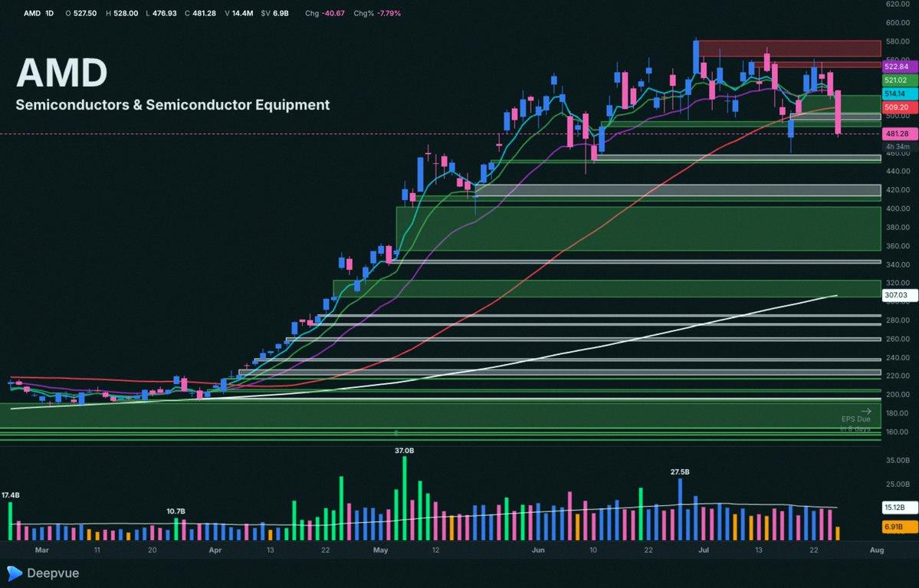Click the 600.00 price axis label

point(898,23)
